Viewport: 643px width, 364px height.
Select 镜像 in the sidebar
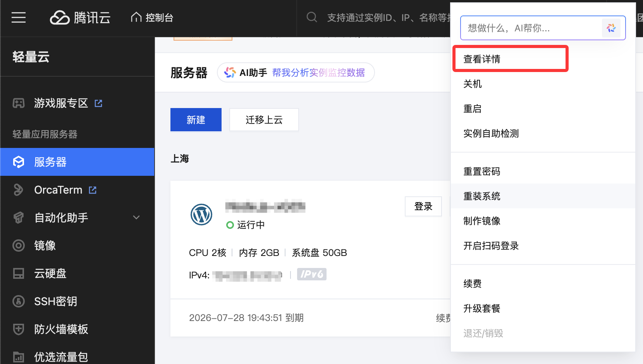(x=45, y=246)
